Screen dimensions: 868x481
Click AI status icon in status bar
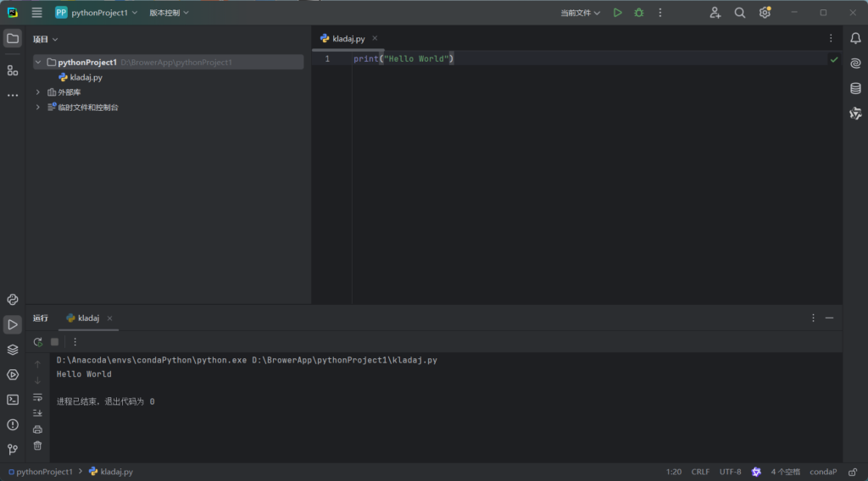(756, 472)
